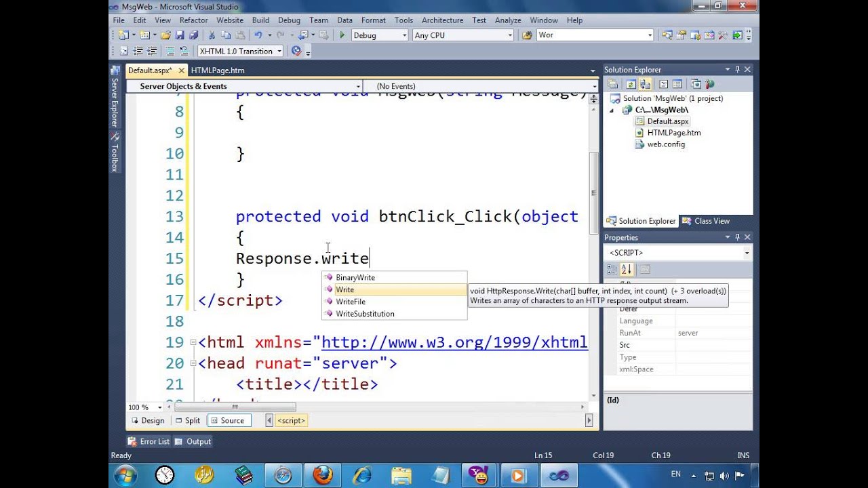Toggle auto-hide pin on Properties panel
The image size is (868, 488).
point(737,237)
